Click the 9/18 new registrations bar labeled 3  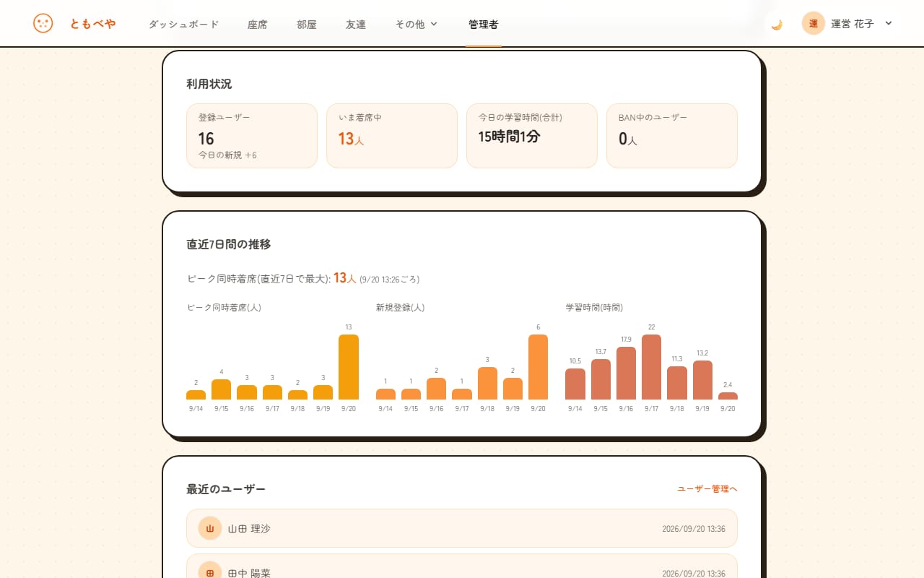(x=487, y=383)
